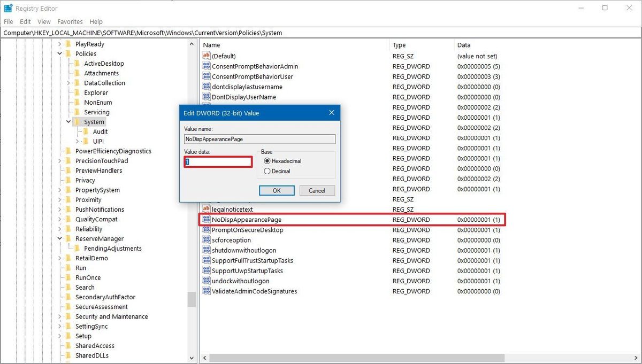Click inside the Value data field
This screenshot has width=642, height=364.
tap(217, 161)
